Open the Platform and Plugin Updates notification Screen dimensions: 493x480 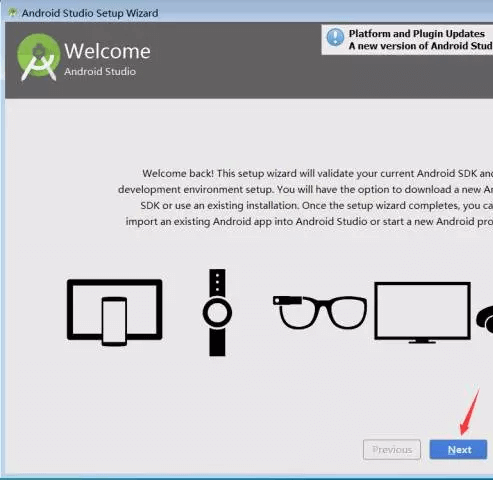(407, 40)
